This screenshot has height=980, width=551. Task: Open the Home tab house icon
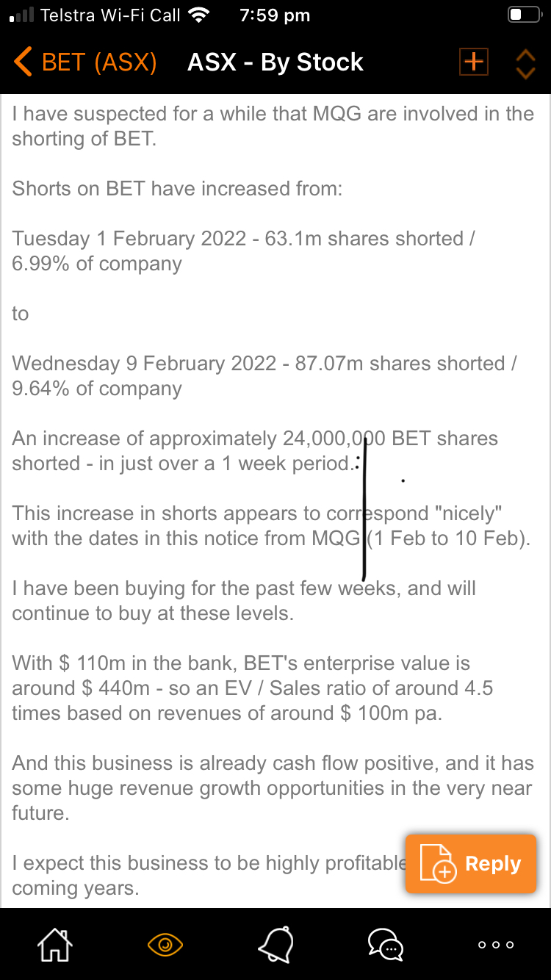[x=56, y=944]
